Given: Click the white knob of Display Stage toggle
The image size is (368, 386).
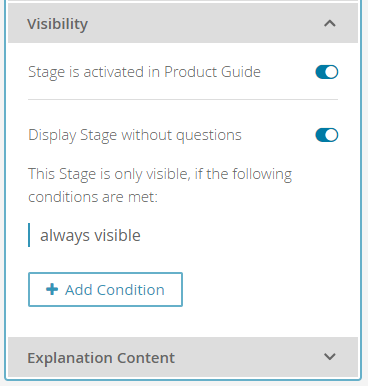Looking at the screenshot, I should tap(331, 135).
